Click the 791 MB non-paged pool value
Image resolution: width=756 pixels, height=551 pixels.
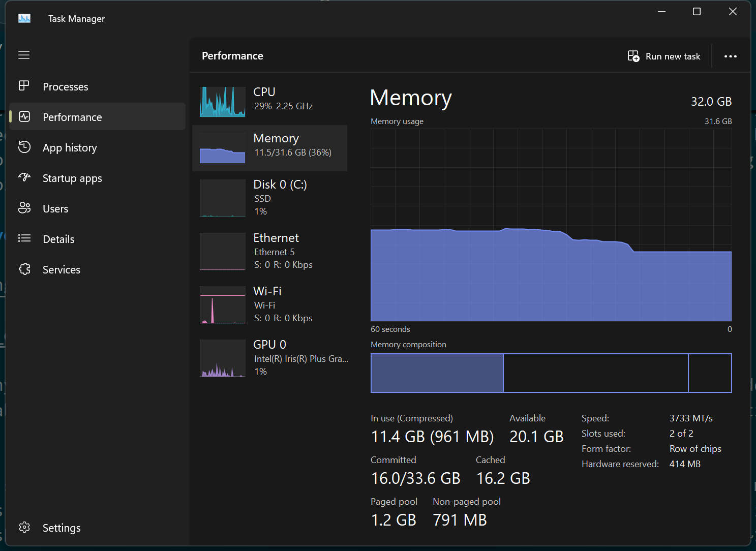460,520
